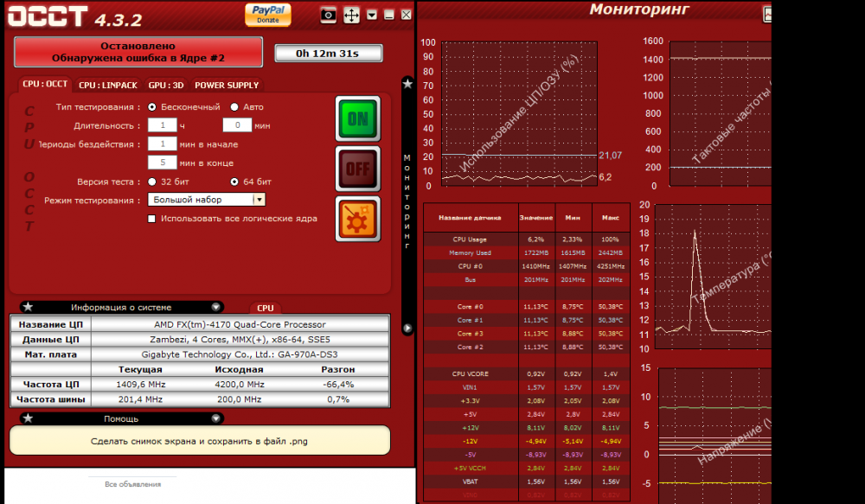Click star icon beside Информация о системе
Image resolution: width=865 pixels, height=504 pixels.
pos(29,307)
